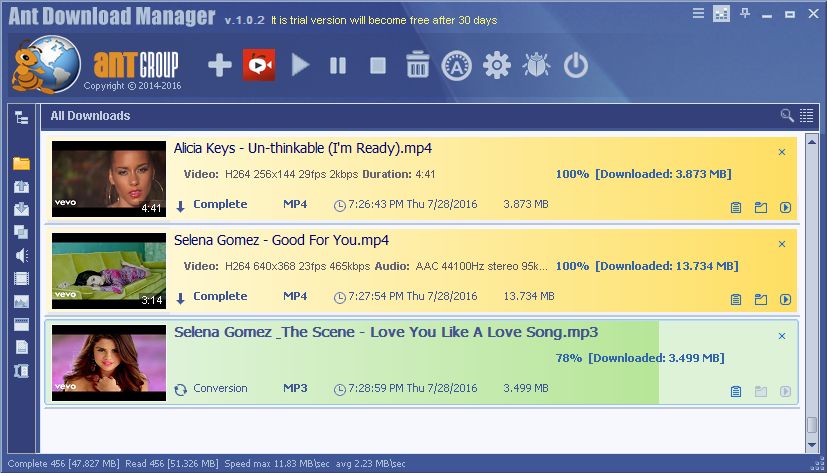
Task: Click Good For You video thumbnail
Action: point(109,271)
